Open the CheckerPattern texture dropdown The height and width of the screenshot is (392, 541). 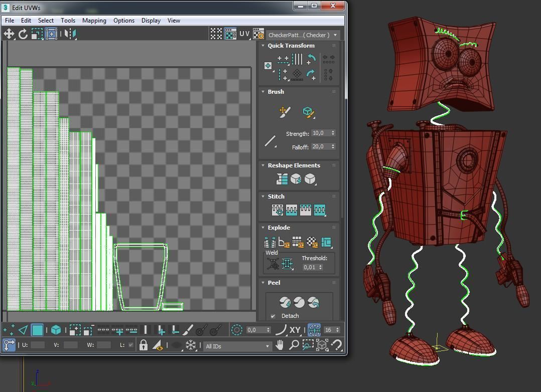[303, 35]
